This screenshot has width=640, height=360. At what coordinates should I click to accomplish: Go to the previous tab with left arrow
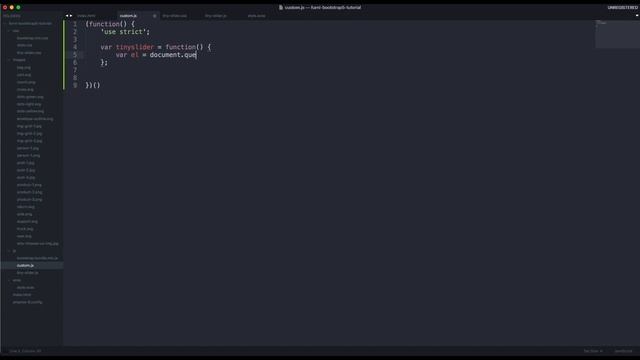[x=67, y=16]
